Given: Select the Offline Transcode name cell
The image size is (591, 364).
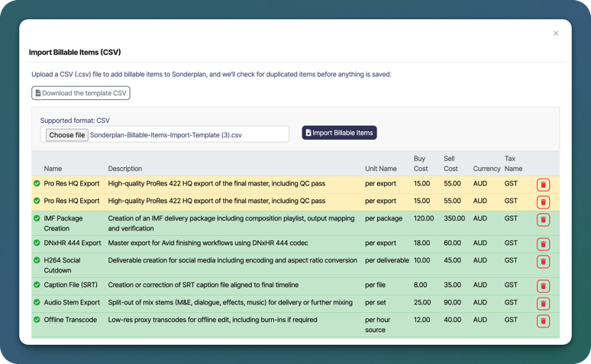Looking at the screenshot, I should (70, 320).
